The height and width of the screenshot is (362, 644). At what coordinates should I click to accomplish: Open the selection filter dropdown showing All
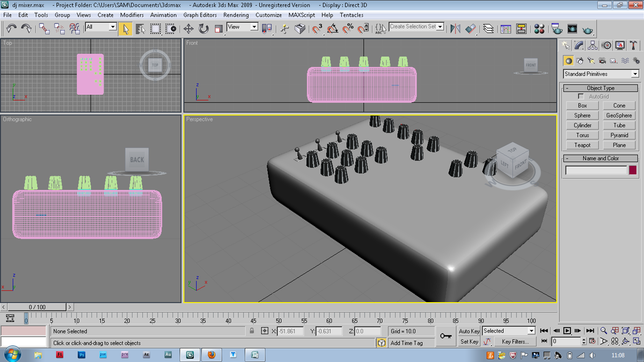click(x=112, y=27)
